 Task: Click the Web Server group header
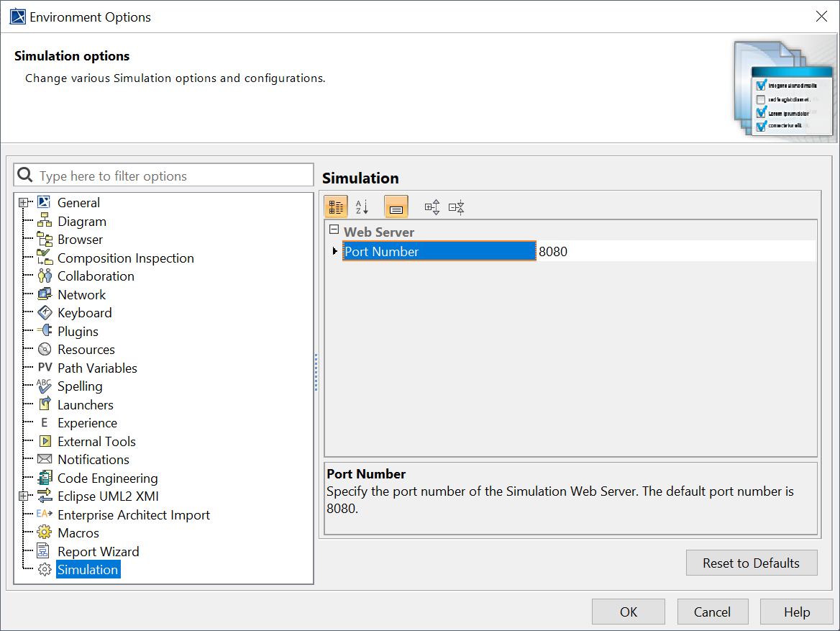click(379, 232)
